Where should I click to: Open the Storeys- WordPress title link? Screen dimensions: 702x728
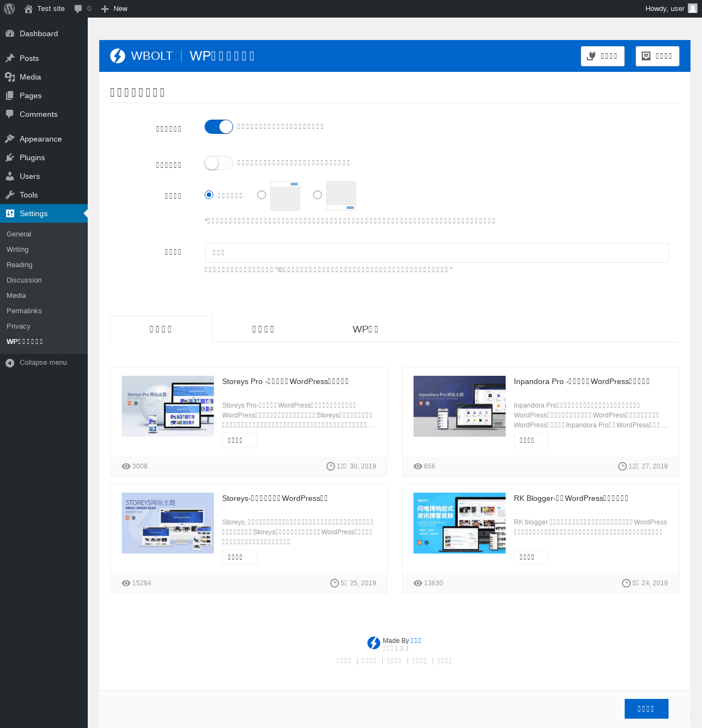coord(275,498)
